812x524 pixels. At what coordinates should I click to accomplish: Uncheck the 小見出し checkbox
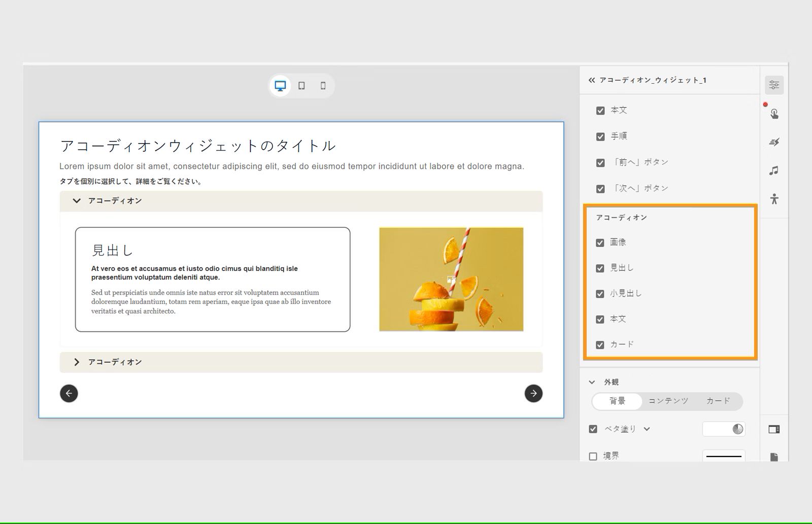coord(600,294)
